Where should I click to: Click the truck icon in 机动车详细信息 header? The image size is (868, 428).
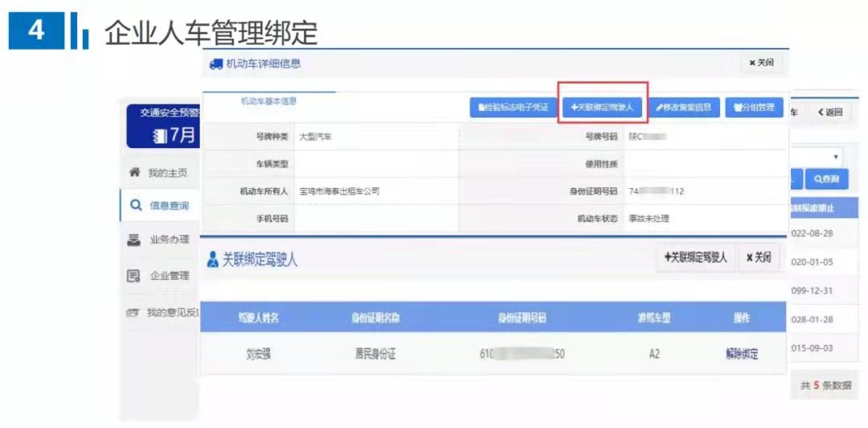tap(215, 64)
